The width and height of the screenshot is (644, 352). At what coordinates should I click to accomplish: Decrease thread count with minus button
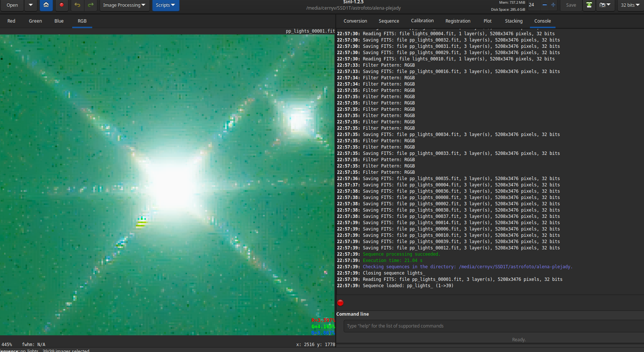[x=544, y=5]
